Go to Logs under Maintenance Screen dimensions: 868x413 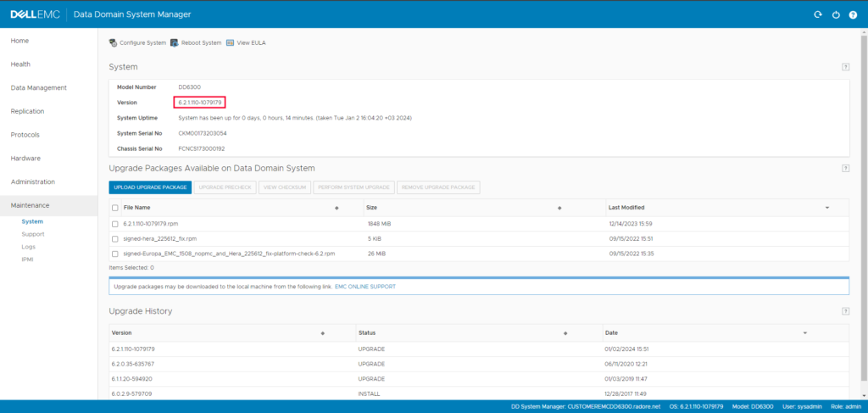28,247
